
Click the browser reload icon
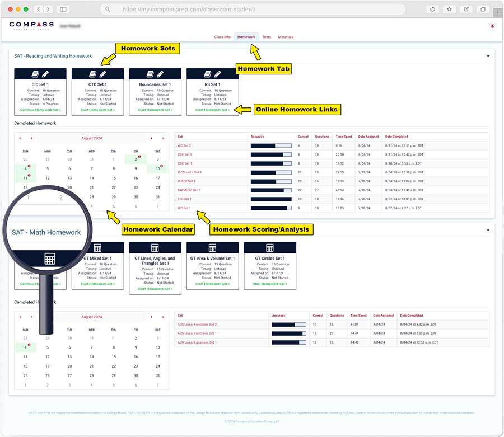(x=432, y=10)
